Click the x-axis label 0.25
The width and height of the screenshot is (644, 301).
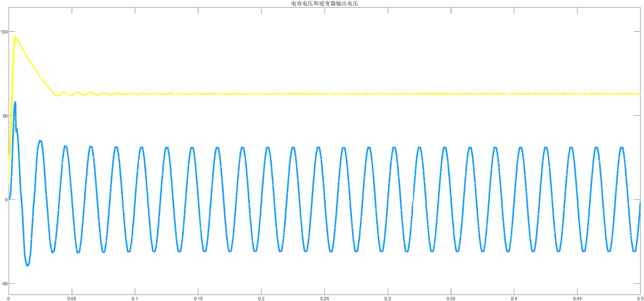tap(324, 298)
